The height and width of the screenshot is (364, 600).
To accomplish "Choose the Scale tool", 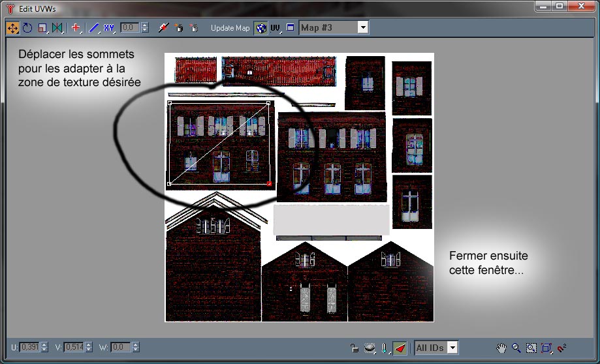I will click(x=42, y=28).
